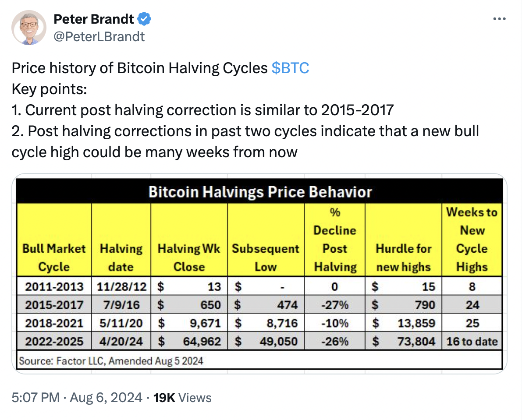Select the 2022-2025 cycle row cell

point(54,341)
